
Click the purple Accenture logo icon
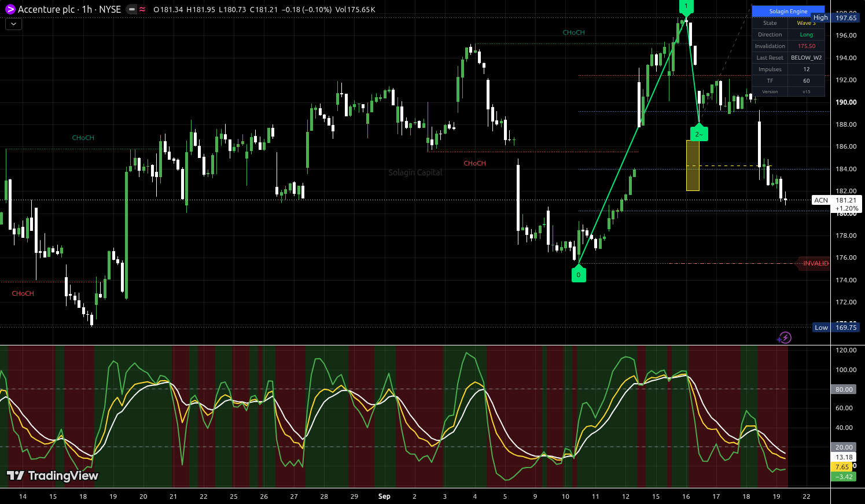click(x=10, y=9)
